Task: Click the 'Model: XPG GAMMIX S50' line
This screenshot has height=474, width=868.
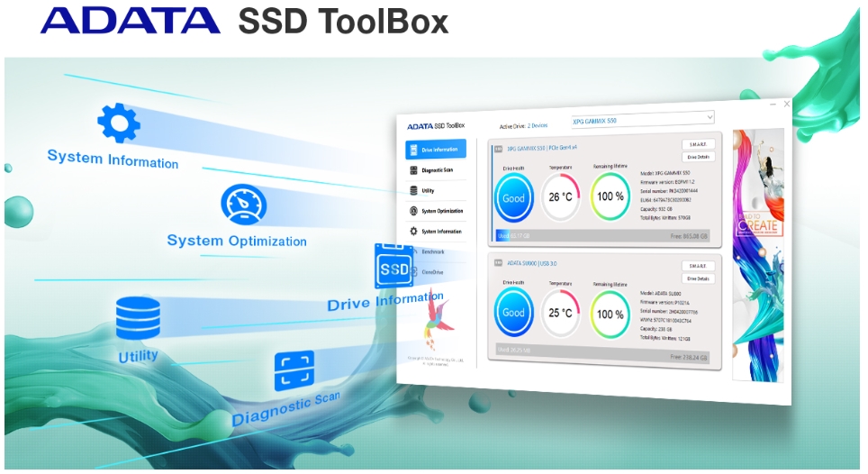Action: click(665, 173)
